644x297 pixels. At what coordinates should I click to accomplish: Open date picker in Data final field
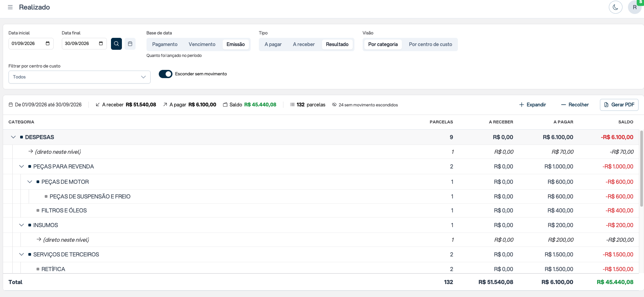point(101,43)
